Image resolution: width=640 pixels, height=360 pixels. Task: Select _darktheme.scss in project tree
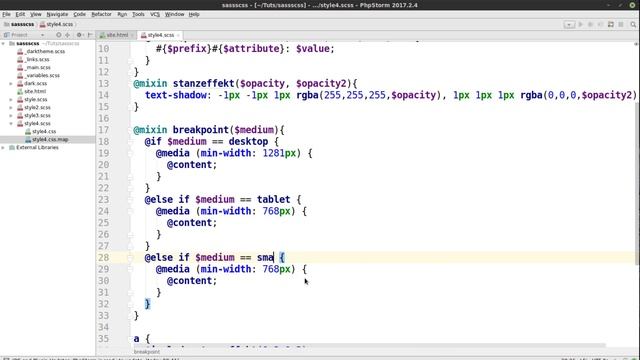coord(44,51)
